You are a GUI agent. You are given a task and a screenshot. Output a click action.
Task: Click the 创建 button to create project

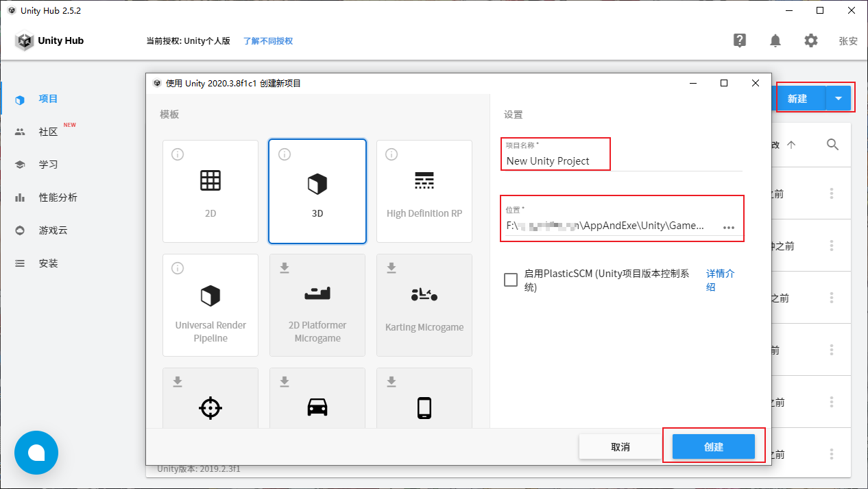(713, 446)
